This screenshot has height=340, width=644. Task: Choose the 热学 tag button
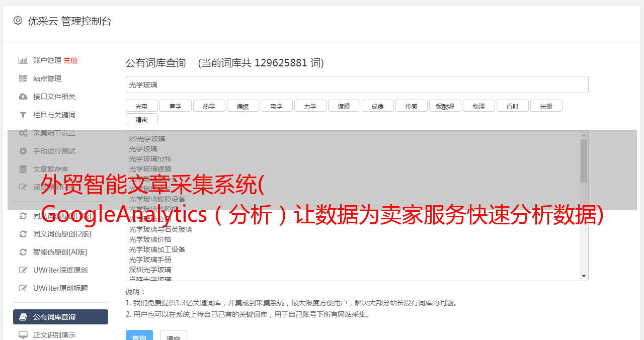[x=209, y=106]
